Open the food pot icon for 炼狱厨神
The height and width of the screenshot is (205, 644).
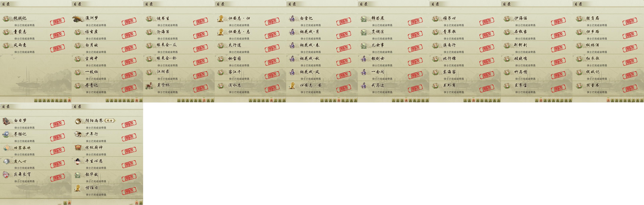(78, 148)
